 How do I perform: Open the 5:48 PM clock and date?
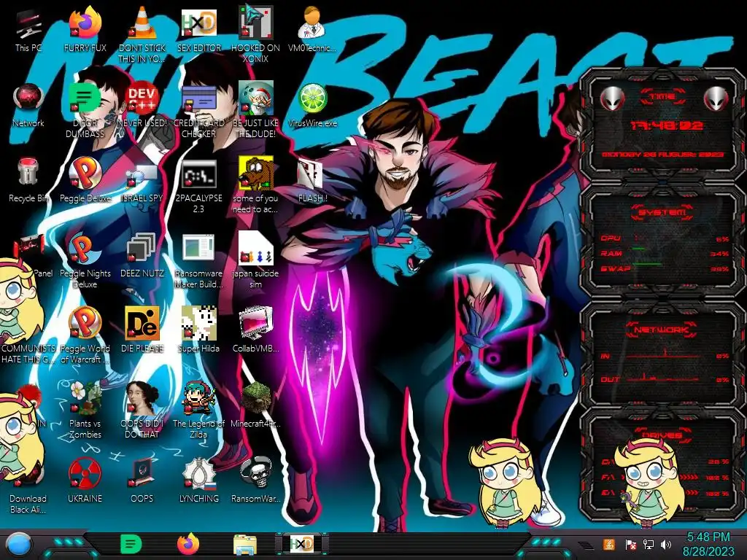click(708, 544)
